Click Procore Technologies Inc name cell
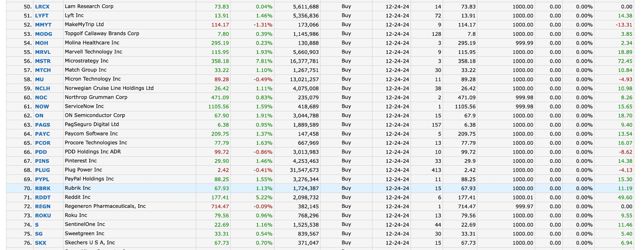 click(96, 143)
